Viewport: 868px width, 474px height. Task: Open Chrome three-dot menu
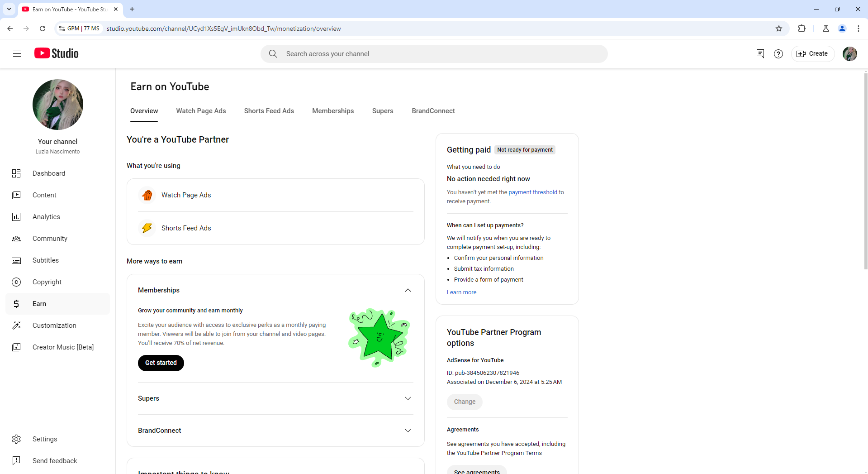click(x=859, y=29)
